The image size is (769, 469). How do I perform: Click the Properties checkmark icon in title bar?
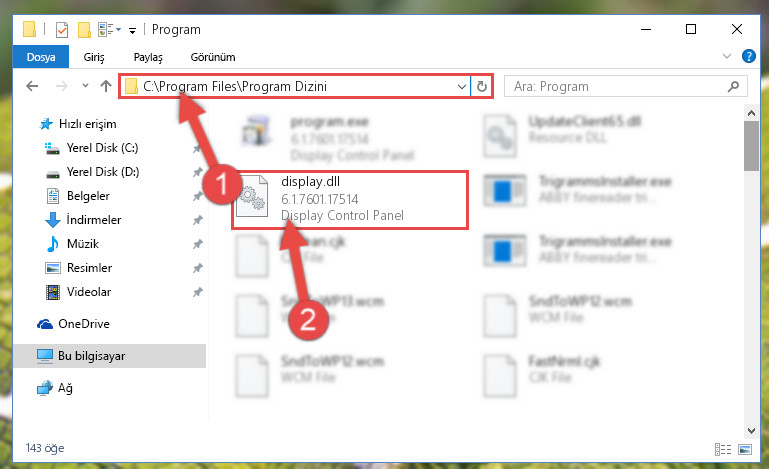(62, 30)
